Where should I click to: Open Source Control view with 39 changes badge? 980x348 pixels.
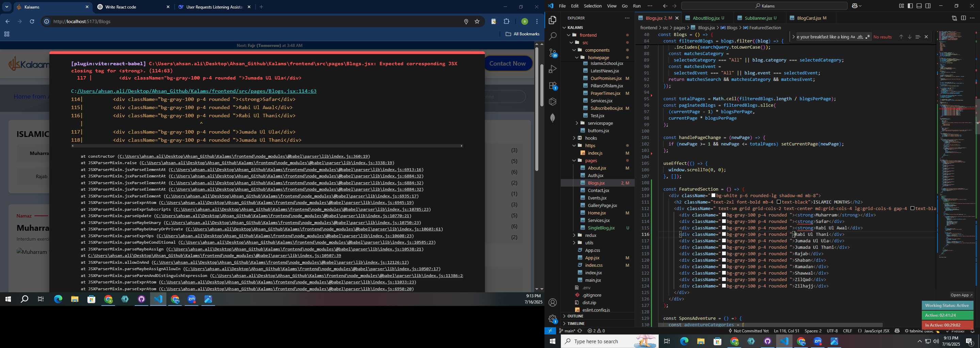[x=553, y=53]
